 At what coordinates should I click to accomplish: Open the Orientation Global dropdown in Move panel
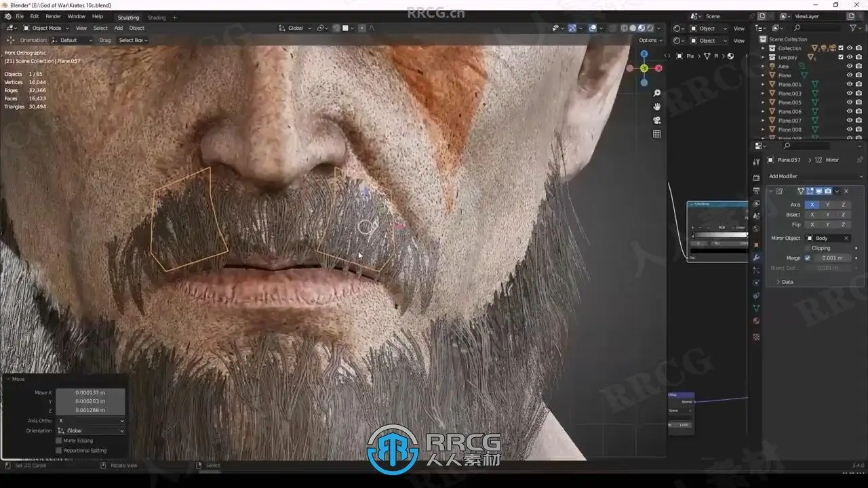coord(91,431)
